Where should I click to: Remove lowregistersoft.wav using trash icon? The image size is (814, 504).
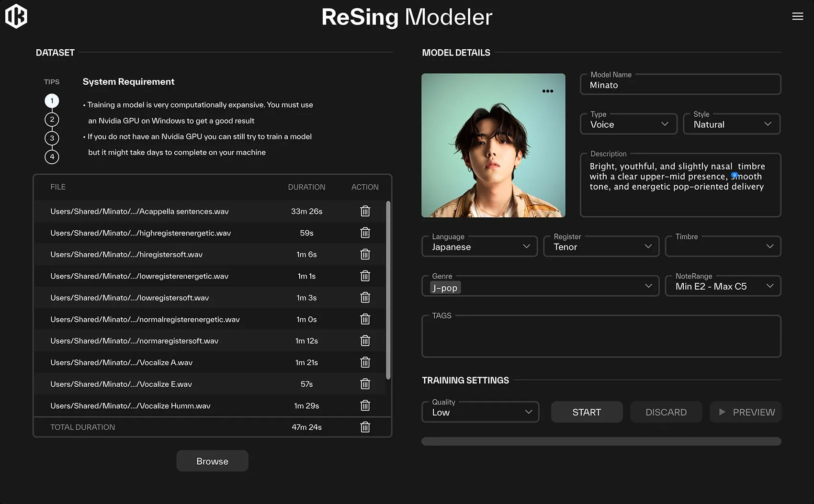tap(365, 297)
